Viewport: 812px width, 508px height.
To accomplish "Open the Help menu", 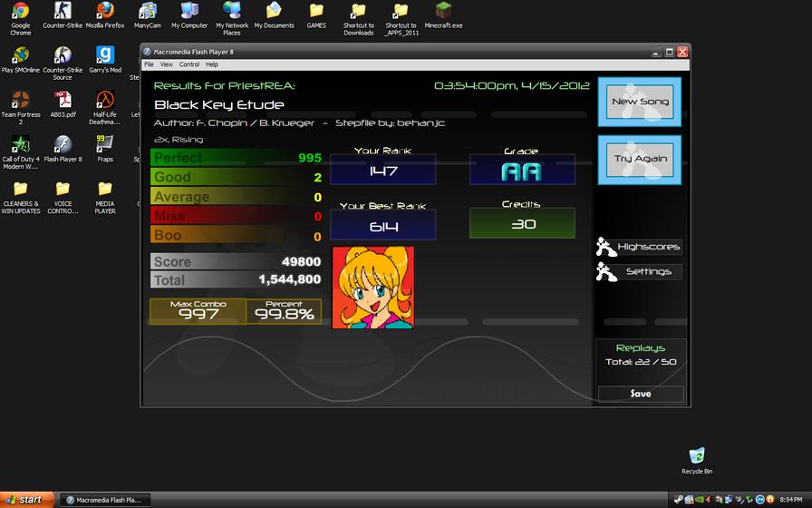I will (212, 64).
